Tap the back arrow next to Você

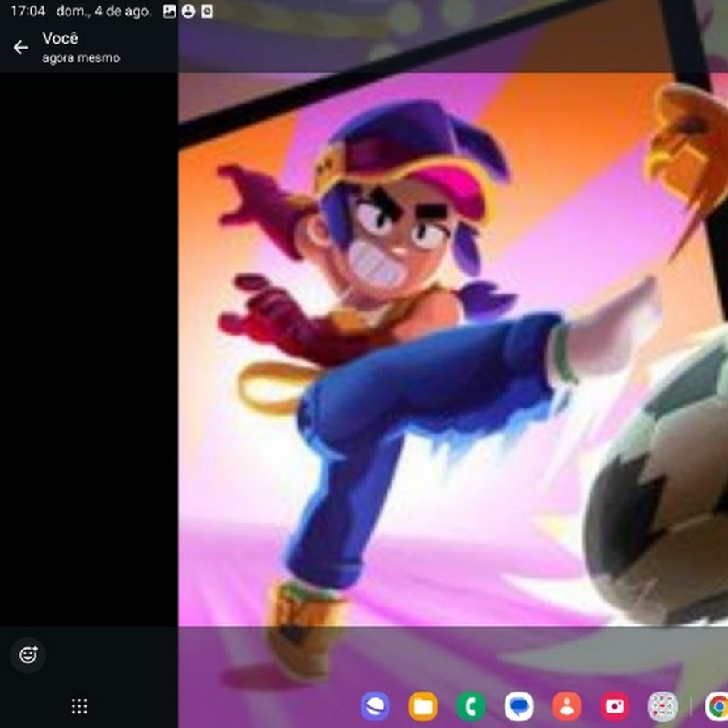(x=20, y=48)
